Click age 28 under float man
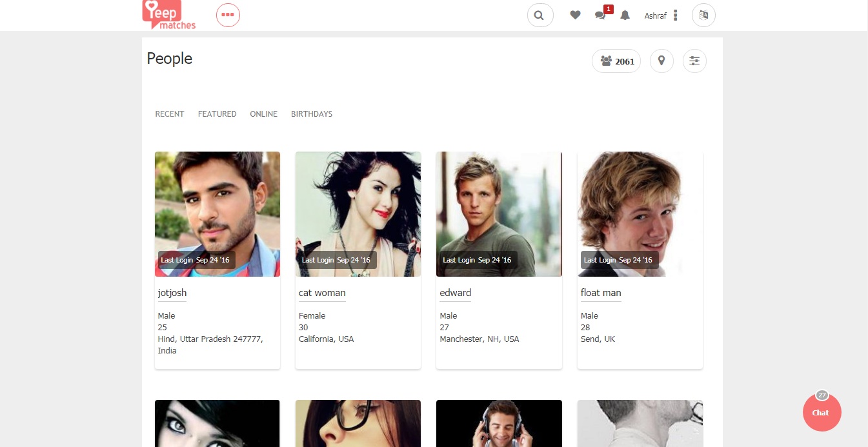 (585, 328)
